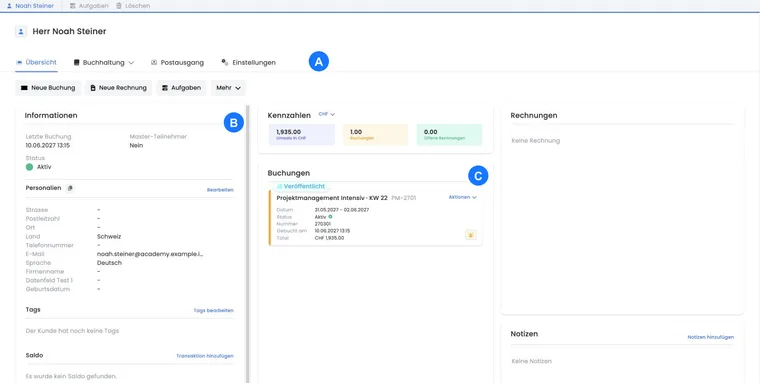
Task: Click the Der Kunde hat noch keine Tags message
Action: 72,331
